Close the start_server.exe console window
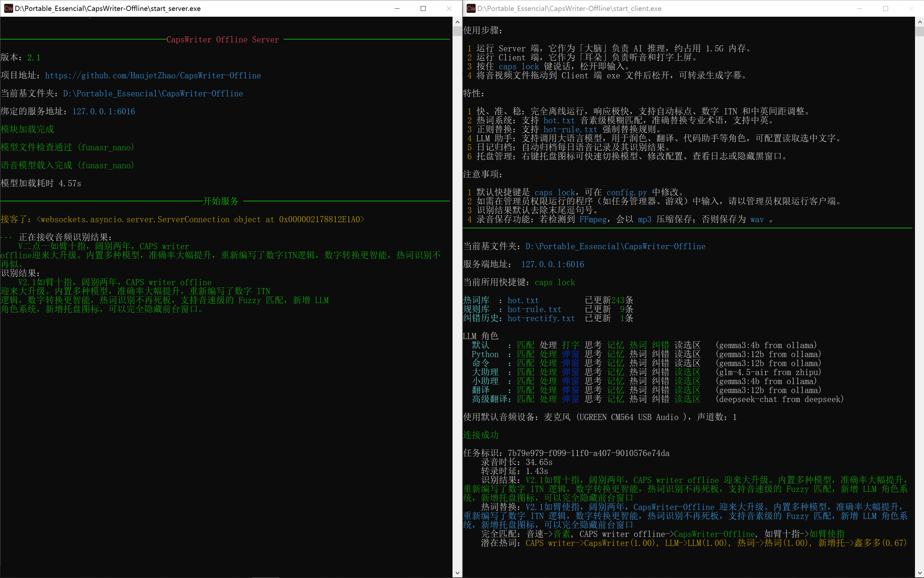The height and width of the screenshot is (578, 924). 449,8
